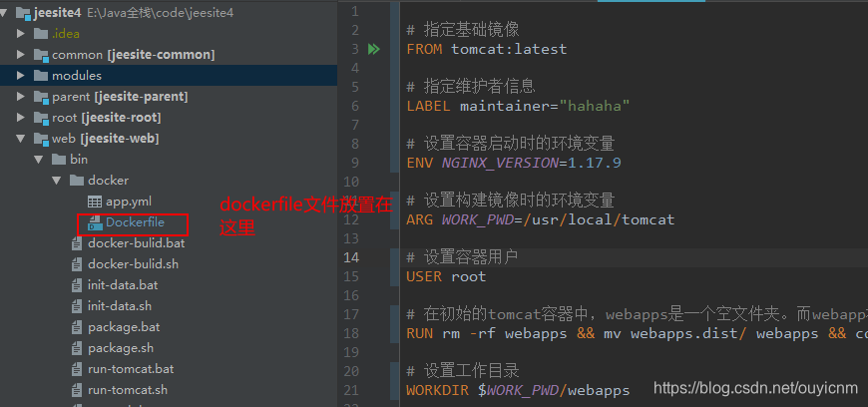
Task: Click the jeesite4 project module icon
Action: pyautogui.click(x=23, y=13)
